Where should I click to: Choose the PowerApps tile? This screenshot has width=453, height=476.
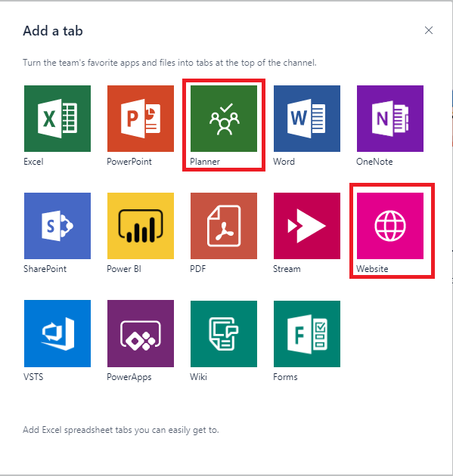(141, 334)
